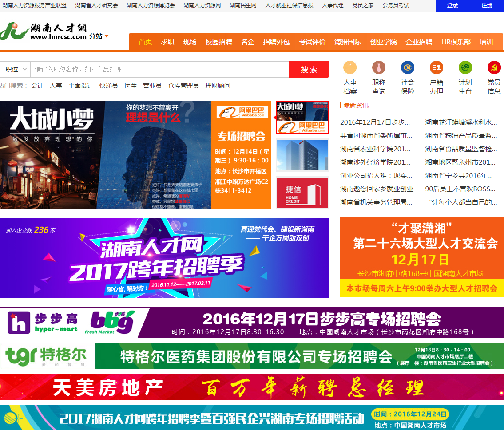Read news 90后员工不喜欢BOSS...
This screenshot has width=504, height=430.
click(460, 189)
